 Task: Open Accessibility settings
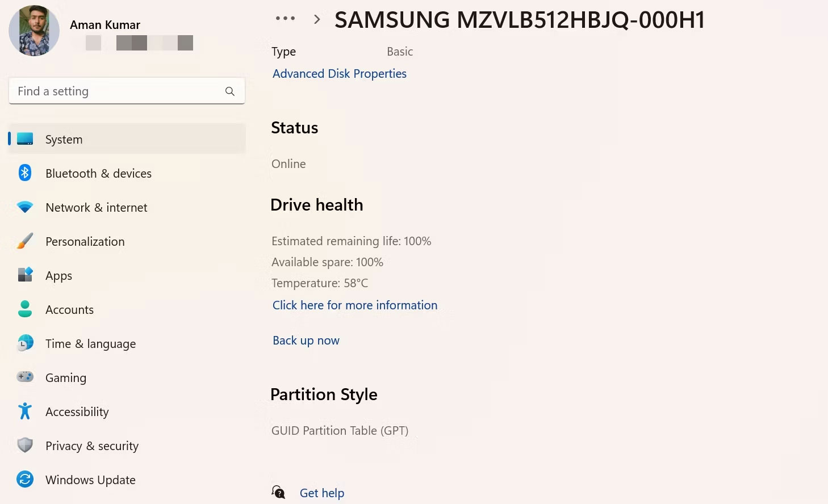tap(127, 411)
